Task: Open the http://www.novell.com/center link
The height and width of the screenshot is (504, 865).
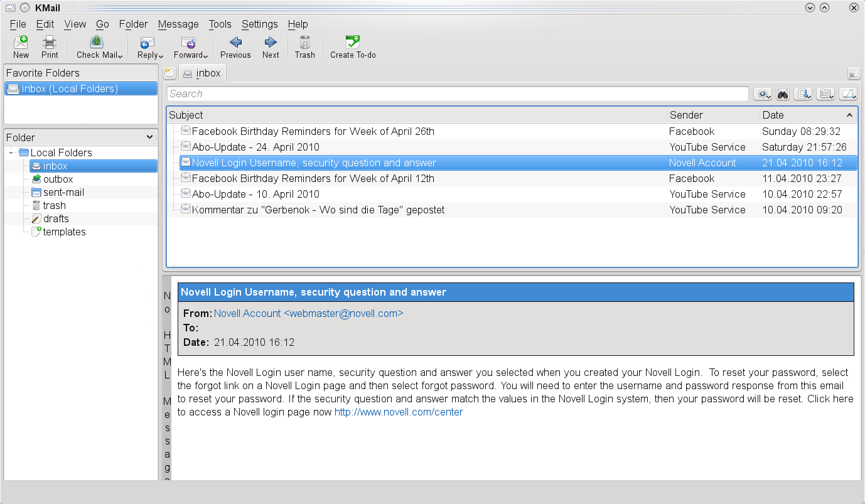Action: pos(399,412)
